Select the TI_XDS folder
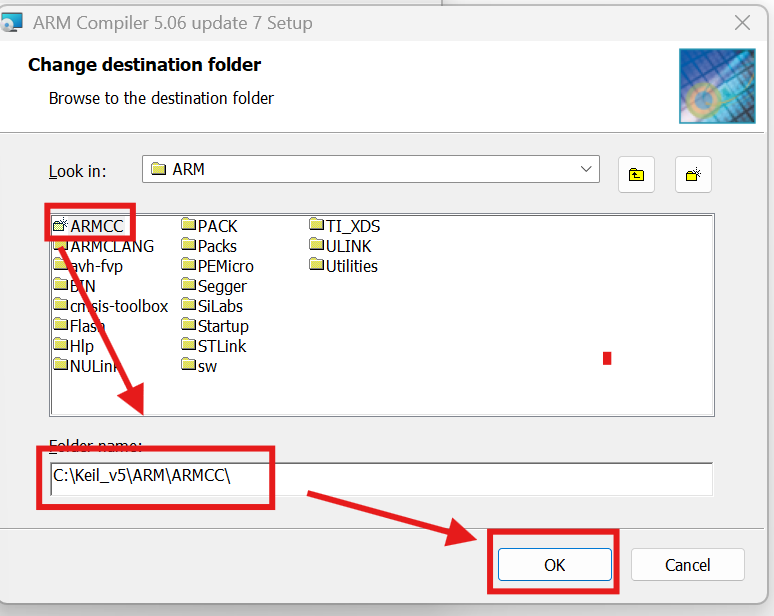 pos(345,226)
